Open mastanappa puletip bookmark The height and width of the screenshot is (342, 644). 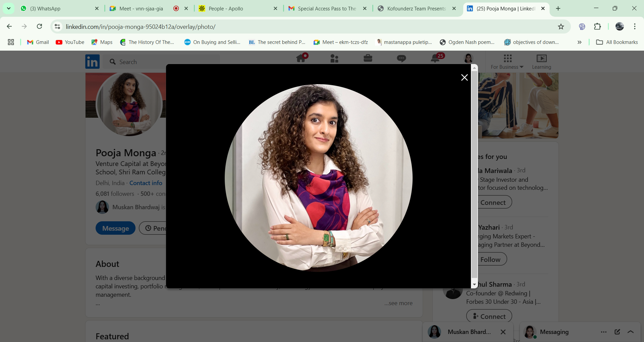[404, 42]
